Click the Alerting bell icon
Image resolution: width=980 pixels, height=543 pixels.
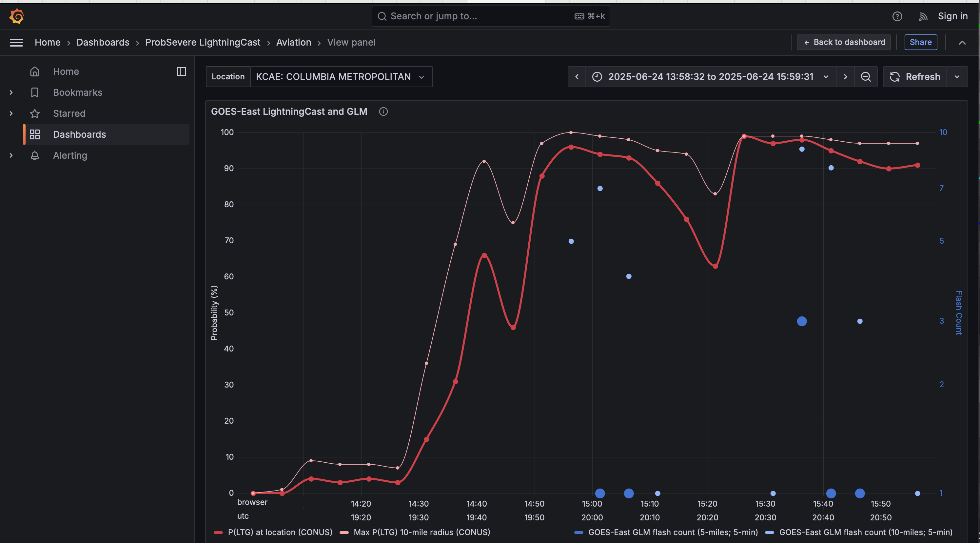coord(35,155)
